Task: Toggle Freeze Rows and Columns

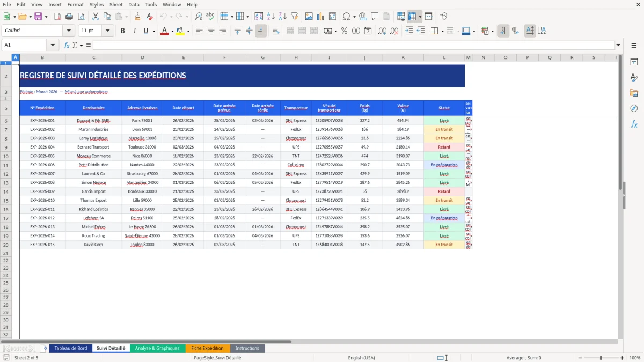Action: pos(412,17)
